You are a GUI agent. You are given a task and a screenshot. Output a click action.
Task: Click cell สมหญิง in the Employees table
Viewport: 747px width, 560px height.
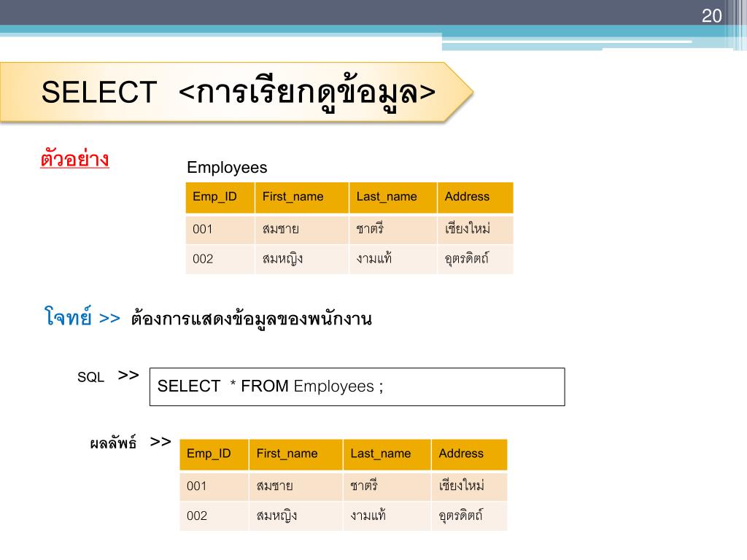[302, 259]
